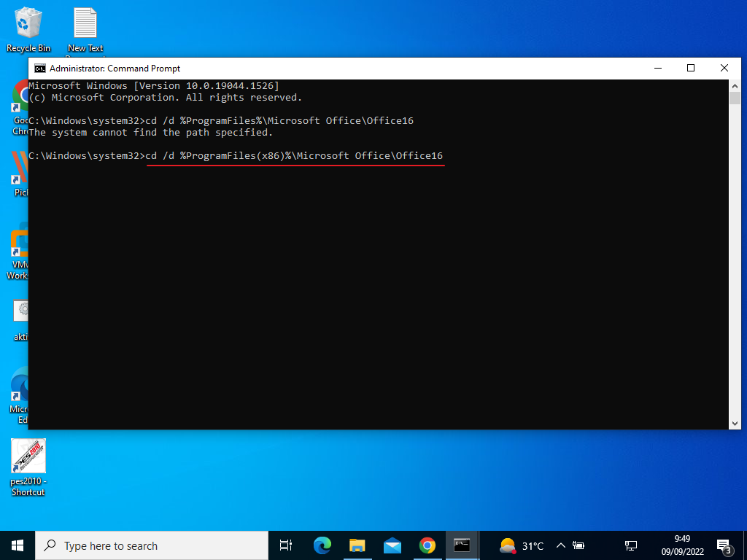The image size is (747, 560).
Task: Click the '(c) Microsoft Corporation. All rights reserved.' line
Action: [165, 98]
